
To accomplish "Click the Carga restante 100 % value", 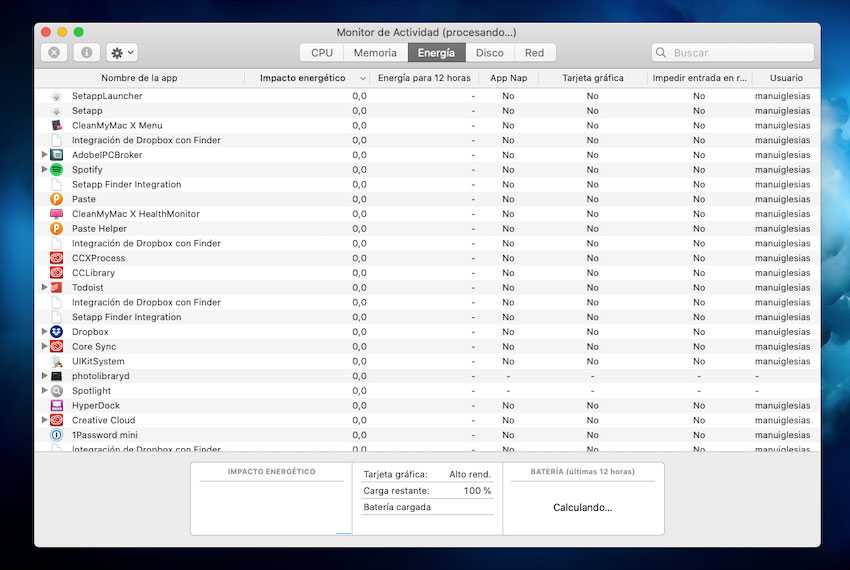I will 477,491.
